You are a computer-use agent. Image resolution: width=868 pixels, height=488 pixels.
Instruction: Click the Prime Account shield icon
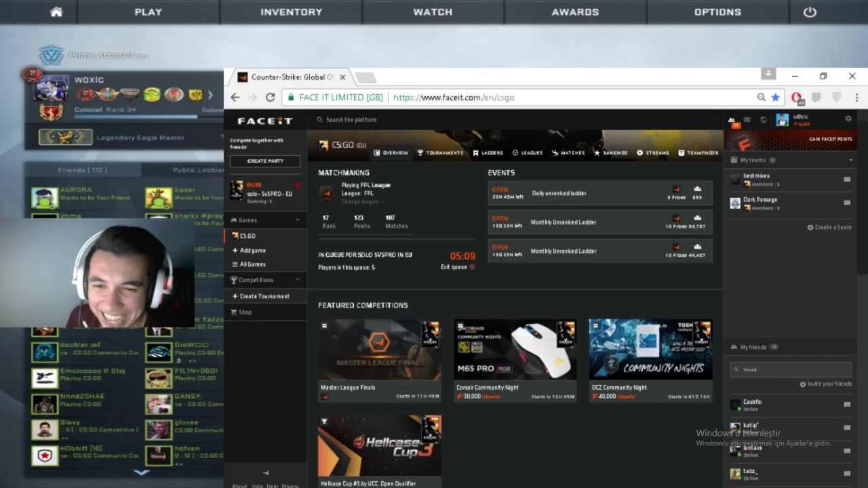pyautogui.click(x=50, y=55)
